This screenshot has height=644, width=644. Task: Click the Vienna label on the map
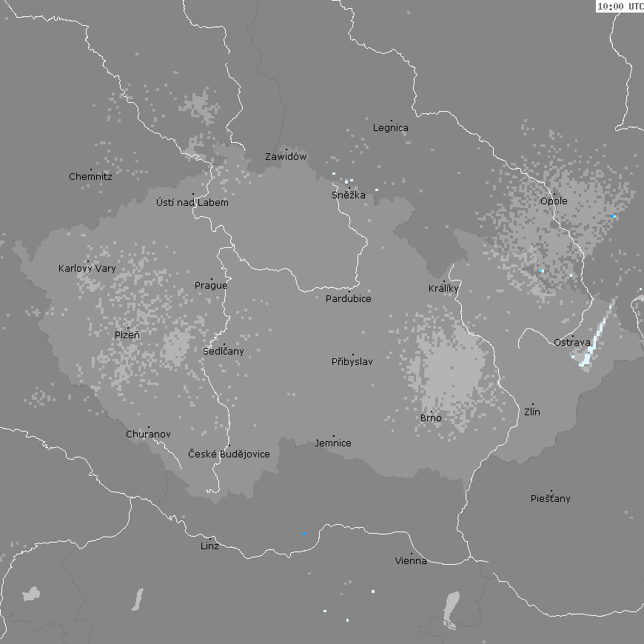(x=411, y=560)
